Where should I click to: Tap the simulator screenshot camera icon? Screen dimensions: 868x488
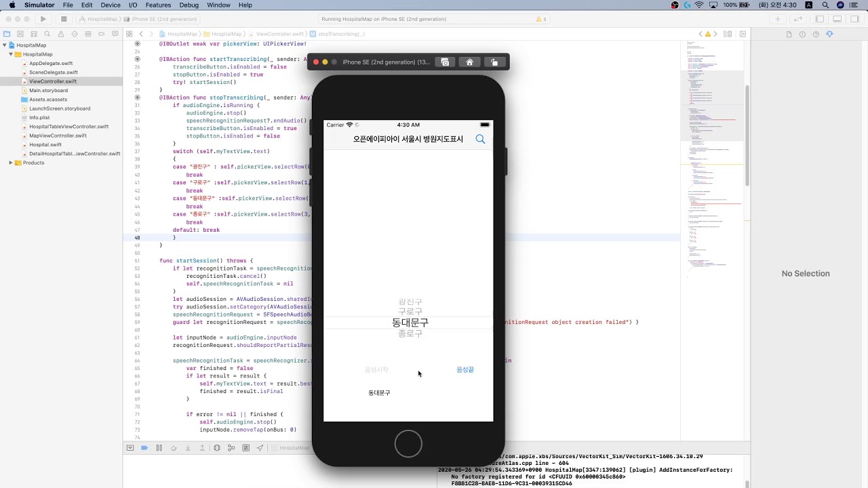click(445, 62)
